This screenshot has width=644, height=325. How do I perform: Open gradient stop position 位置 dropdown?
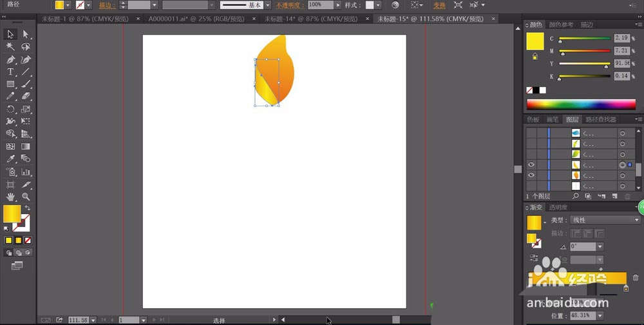pos(600,316)
